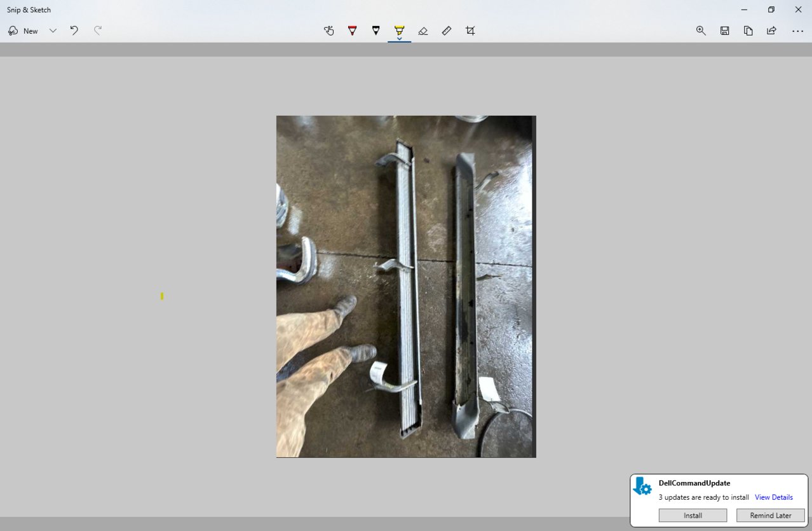
Task: Select the red ballpoint pen tool
Action: pyautogui.click(x=352, y=31)
